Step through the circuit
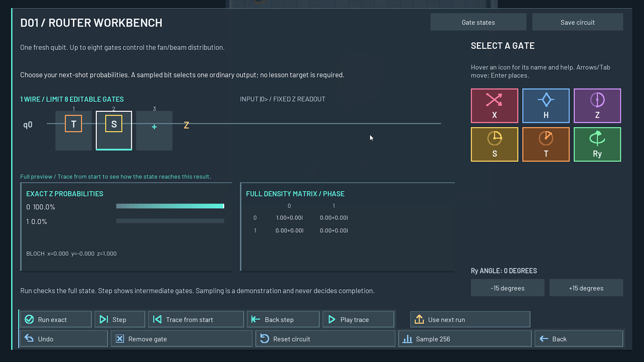Screen dimensions: 644x362 (120, 319)
